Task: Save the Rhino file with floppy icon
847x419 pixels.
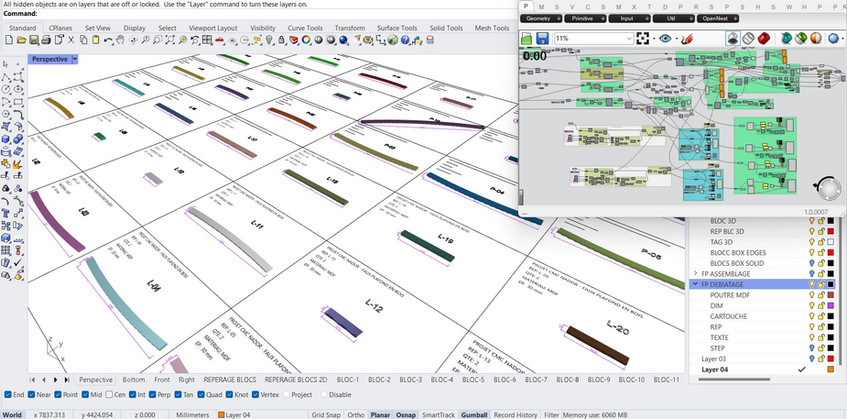Action: coord(34,40)
